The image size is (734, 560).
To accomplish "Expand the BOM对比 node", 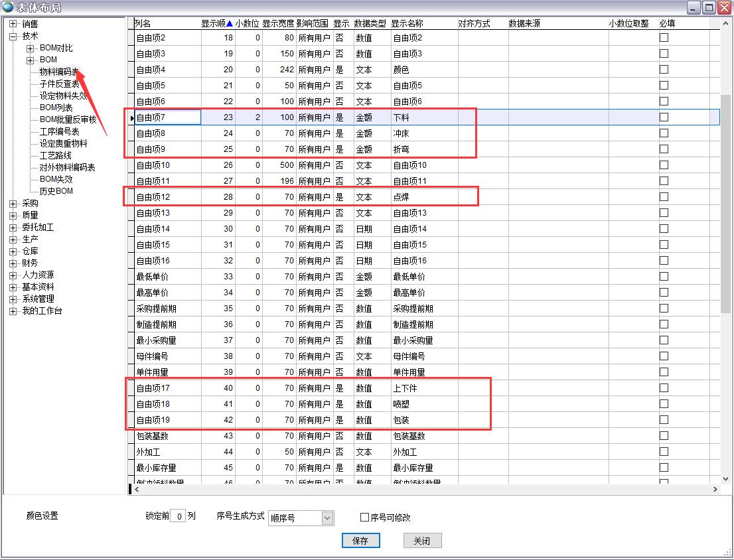I will pyautogui.click(x=31, y=48).
